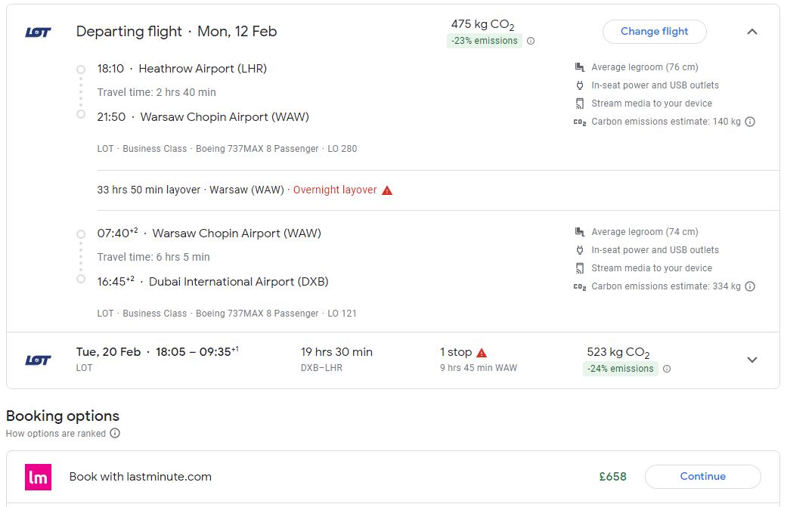The height and width of the screenshot is (507, 812).
Task: Open info for 334 kg carbon estimate
Action: pos(750,286)
